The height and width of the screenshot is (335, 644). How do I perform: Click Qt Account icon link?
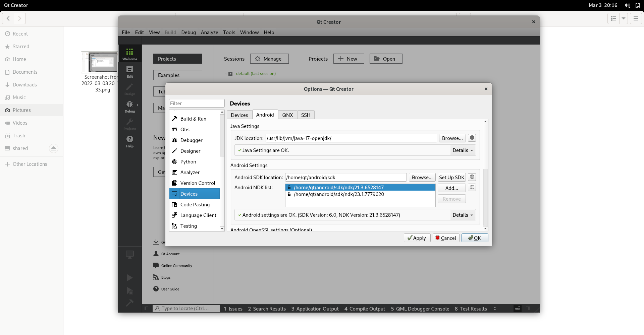156,254
